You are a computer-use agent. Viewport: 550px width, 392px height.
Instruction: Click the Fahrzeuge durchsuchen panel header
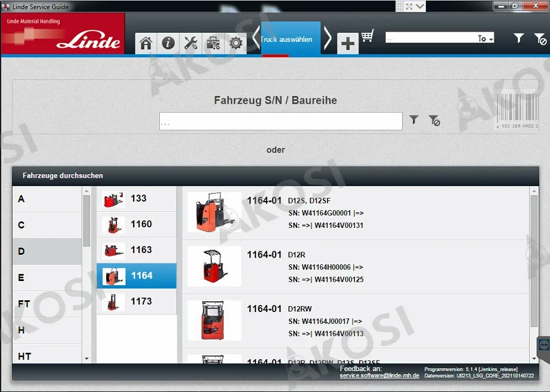click(x=276, y=176)
